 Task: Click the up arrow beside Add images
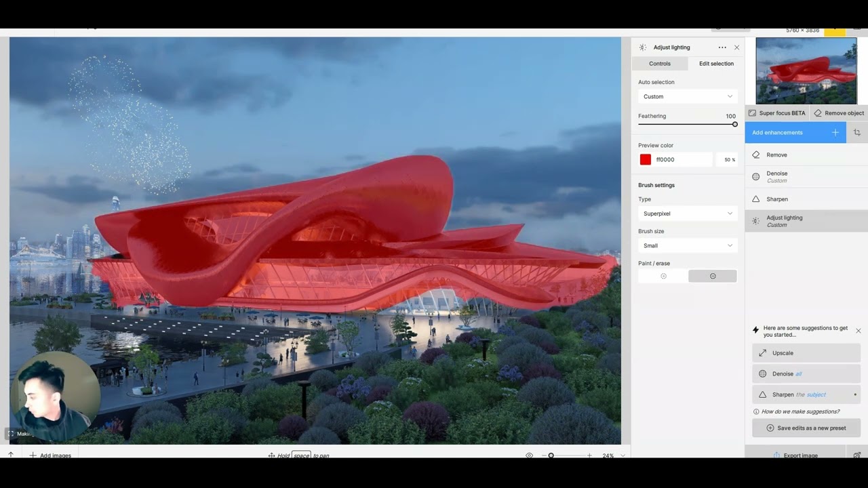click(11, 455)
